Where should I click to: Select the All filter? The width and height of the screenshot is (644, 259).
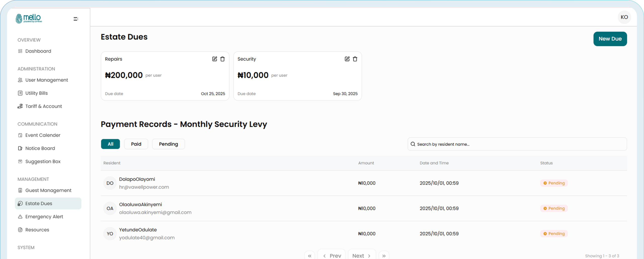click(110, 144)
